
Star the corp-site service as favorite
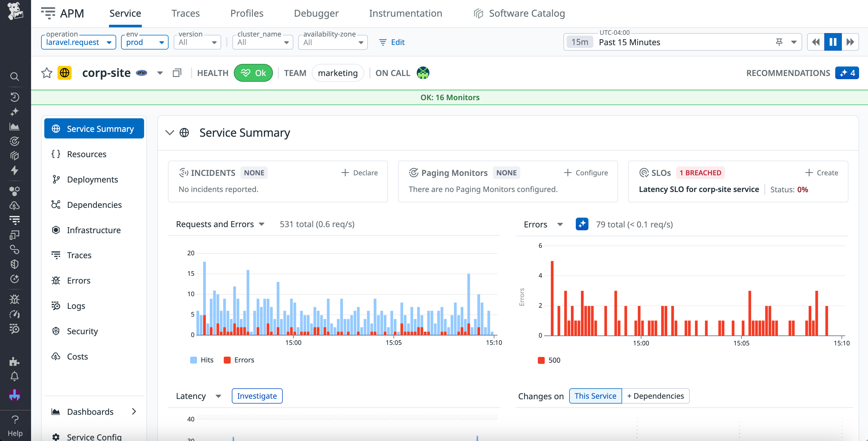point(47,73)
